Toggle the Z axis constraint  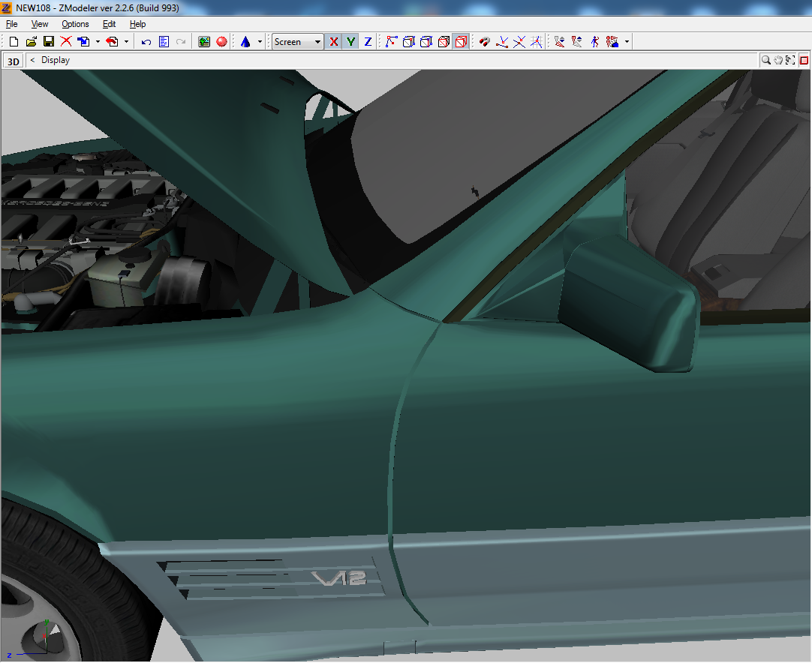[367, 41]
